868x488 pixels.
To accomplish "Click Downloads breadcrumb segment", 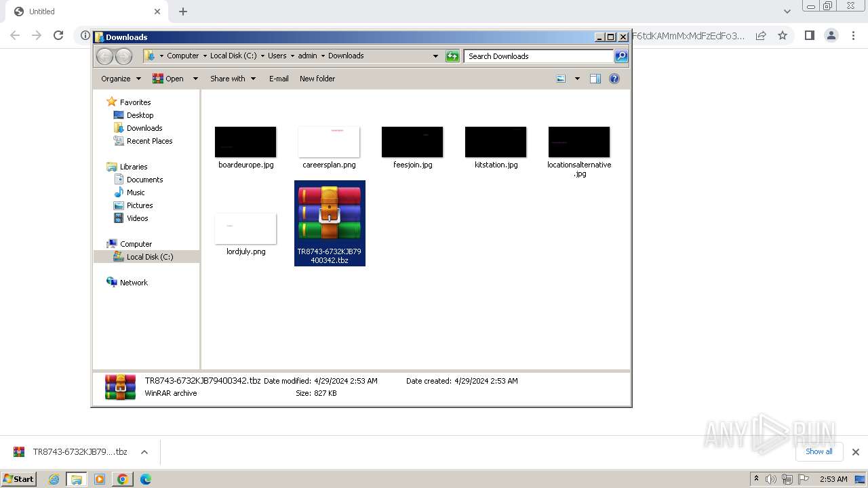I will 346,56.
